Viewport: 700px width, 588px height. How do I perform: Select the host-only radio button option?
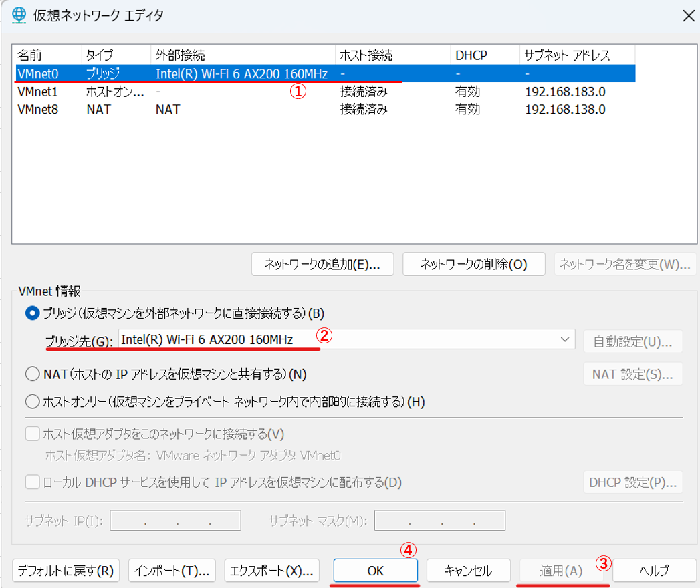(32, 402)
